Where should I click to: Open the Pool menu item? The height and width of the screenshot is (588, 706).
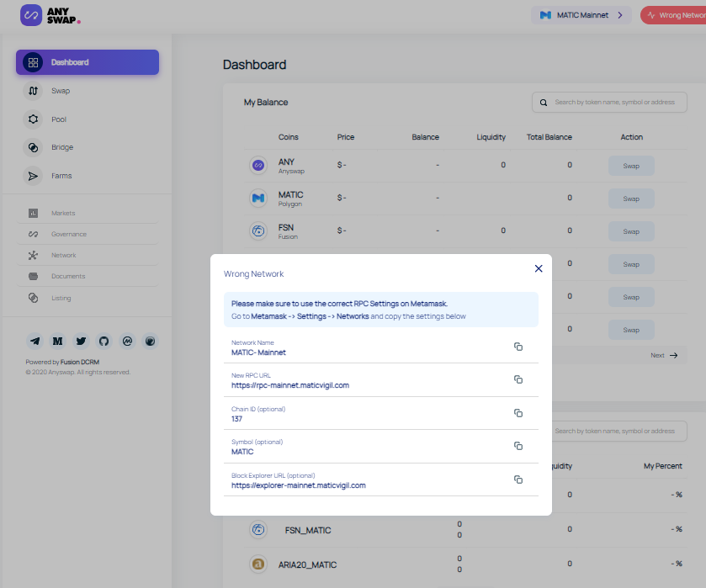point(59,119)
